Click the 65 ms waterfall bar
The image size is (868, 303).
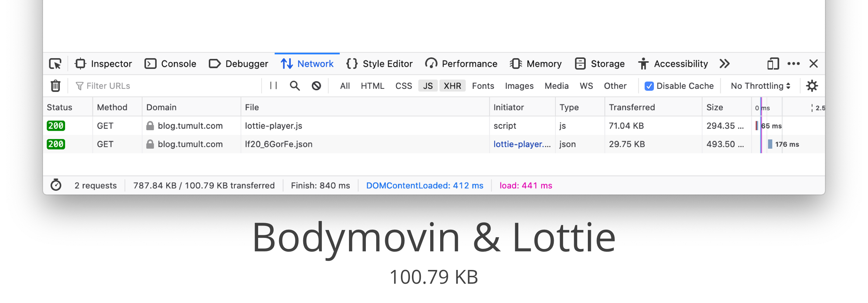coord(757,126)
